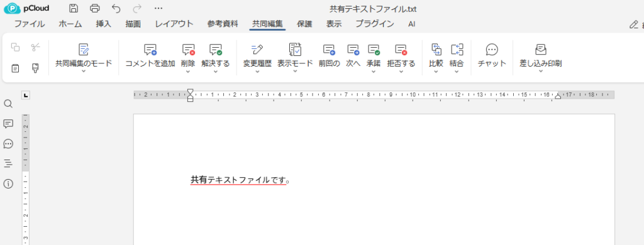Print the document using the printer icon

click(x=95, y=8)
